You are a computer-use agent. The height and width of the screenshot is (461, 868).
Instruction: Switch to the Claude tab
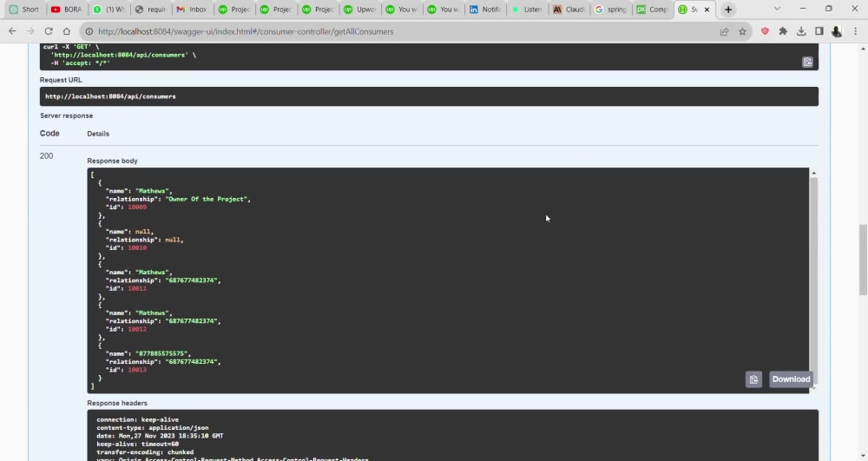(x=569, y=10)
